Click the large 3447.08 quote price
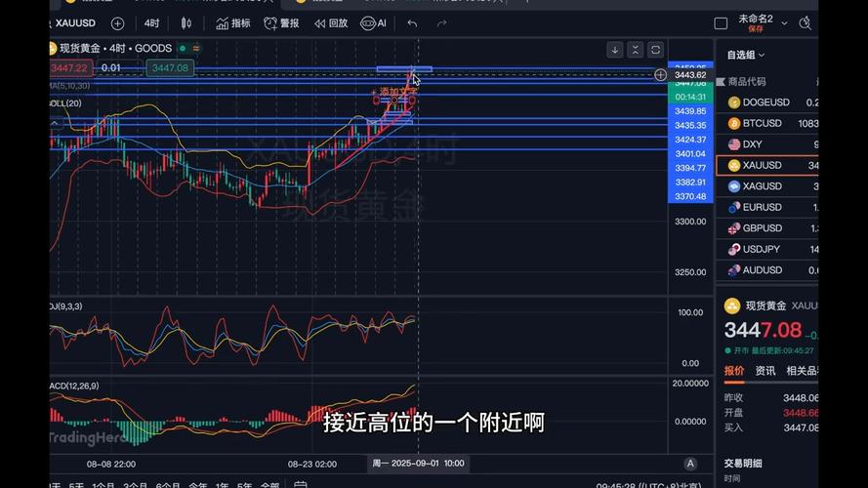Image resolution: width=868 pixels, height=488 pixels. (763, 330)
